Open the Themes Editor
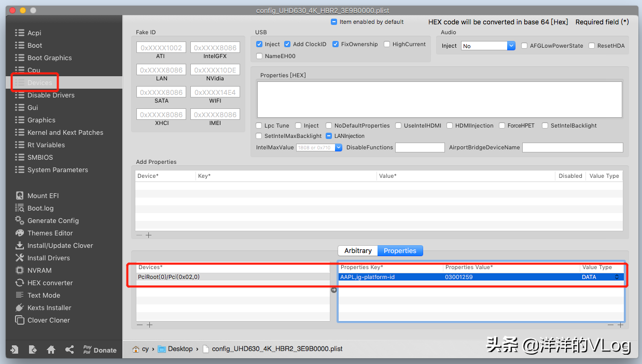 [50, 233]
